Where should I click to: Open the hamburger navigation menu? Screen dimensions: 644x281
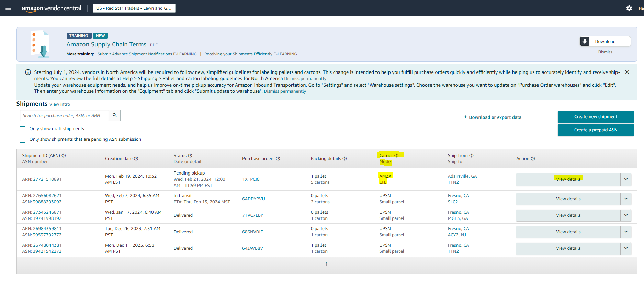pyautogui.click(x=8, y=8)
